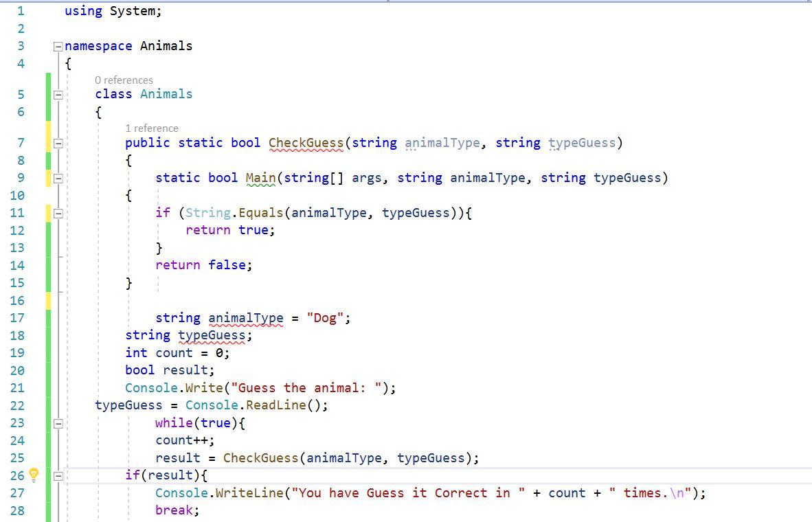
Task: Click the Main method name on line 9
Action: pos(260,178)
